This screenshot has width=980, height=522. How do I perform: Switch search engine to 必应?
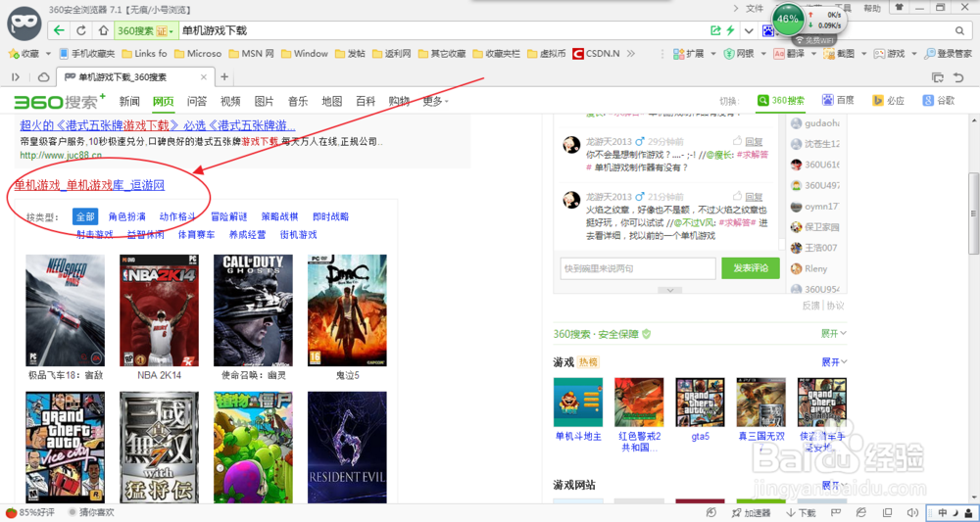pyautogui.click(x=888, y=101)
